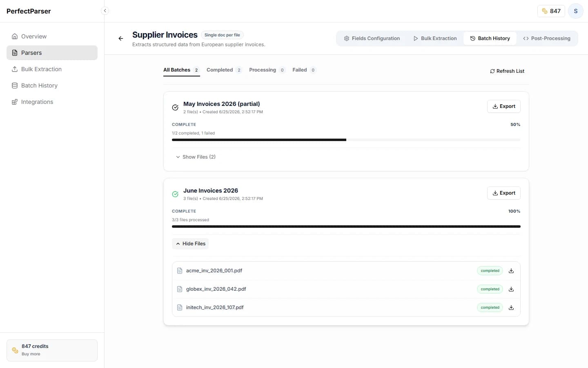Collapse the sidebar with the chevron button
This screenshot has width=588, height=368.
pyautogui.click(x=105, y=11)
